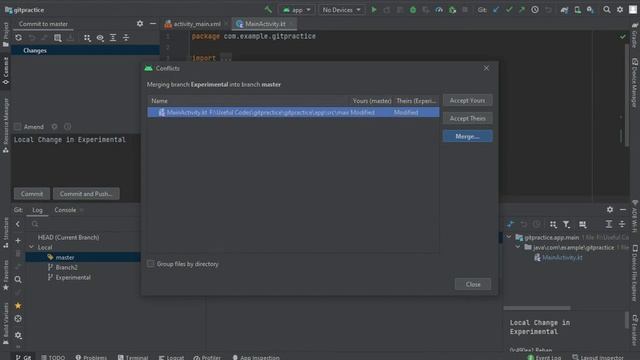Select MainActivity.kt row in conflicts table
The image size is (640, 360).
(293, 112)
